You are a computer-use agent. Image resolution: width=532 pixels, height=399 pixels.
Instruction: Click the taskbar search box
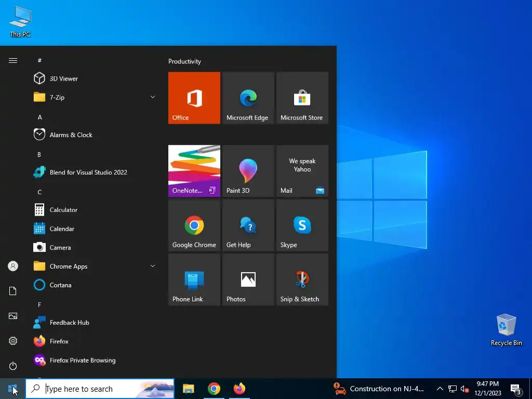coord(100,389)
